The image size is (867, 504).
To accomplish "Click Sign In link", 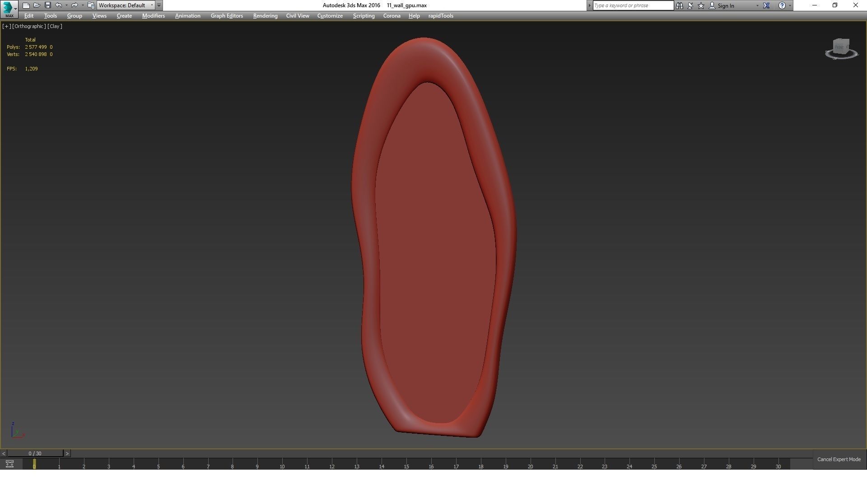I will click(x=725, y=6).
